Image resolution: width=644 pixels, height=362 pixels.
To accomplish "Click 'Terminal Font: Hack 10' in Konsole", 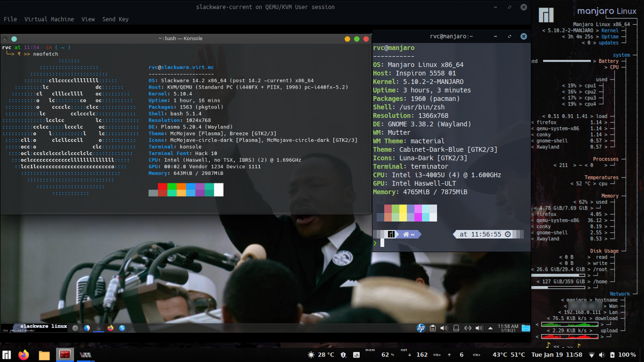I will pyautogui.click(x=183, y=153).
